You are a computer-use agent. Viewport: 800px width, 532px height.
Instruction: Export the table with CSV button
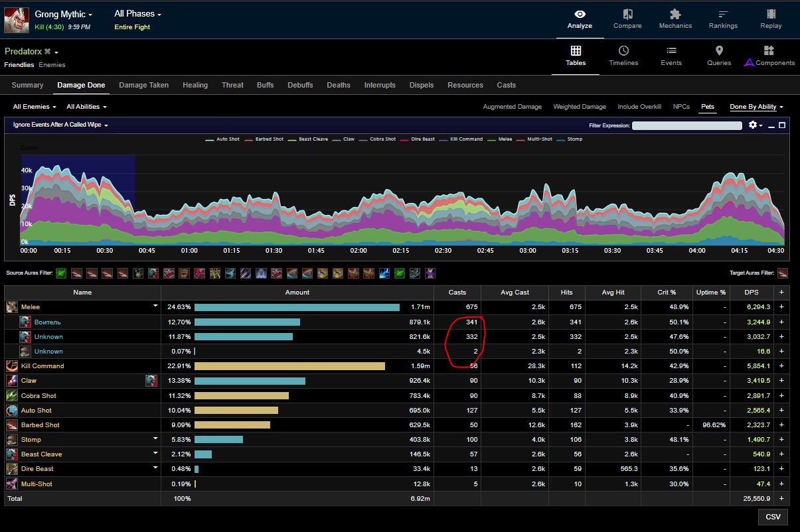pyautogui.click(x=773, y=517)
